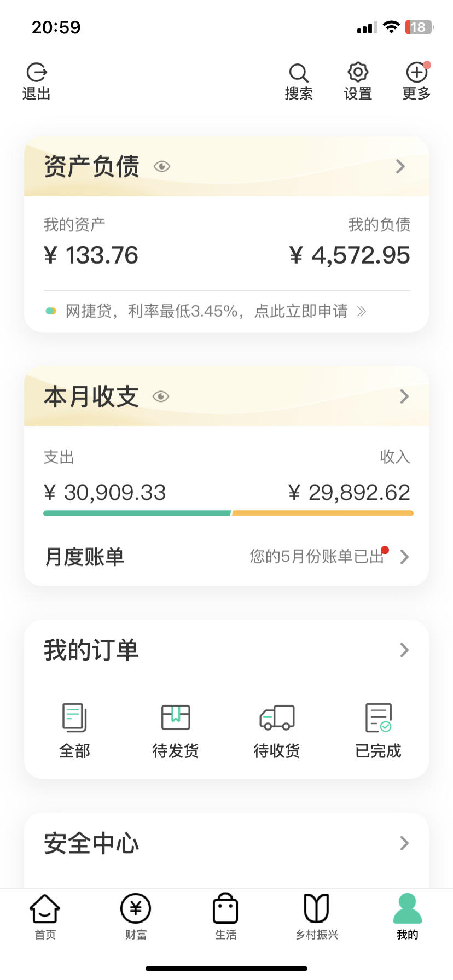Open 设置 settings gear icon
Viewport: 453px width, 980px height.
pyautogui.click(x=358, y=72)
